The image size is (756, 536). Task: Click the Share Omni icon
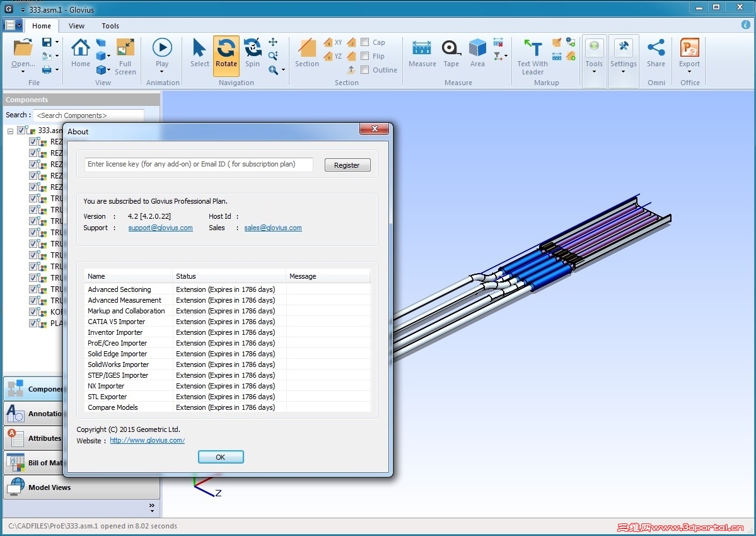pos(656,47)
